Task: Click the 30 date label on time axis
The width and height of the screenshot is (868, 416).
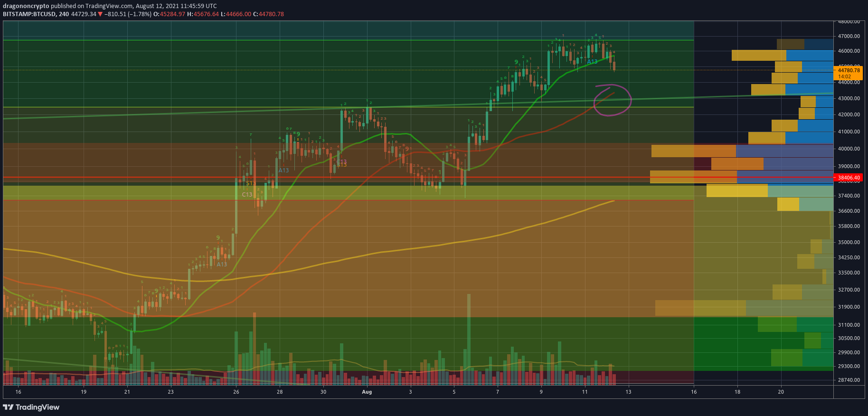Action: coord(323,392)
